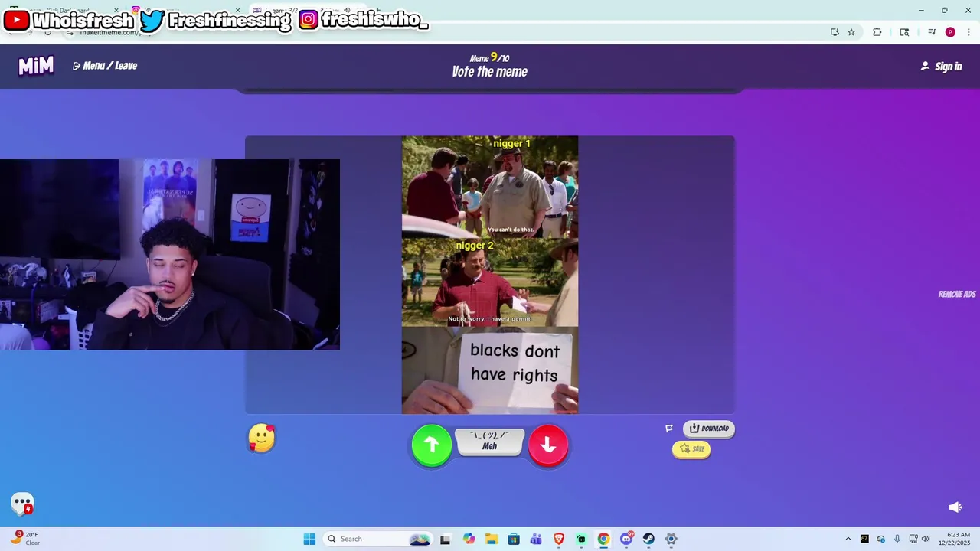Click the tray icon showing 67
This screenshot has width=980, height=551.
click(x=864, y=539)
